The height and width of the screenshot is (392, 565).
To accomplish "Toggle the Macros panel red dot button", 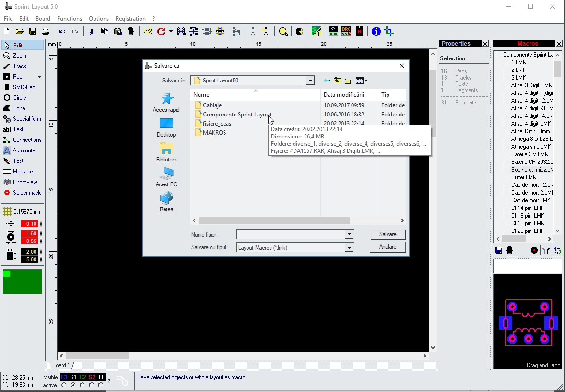I will point(534,250).
